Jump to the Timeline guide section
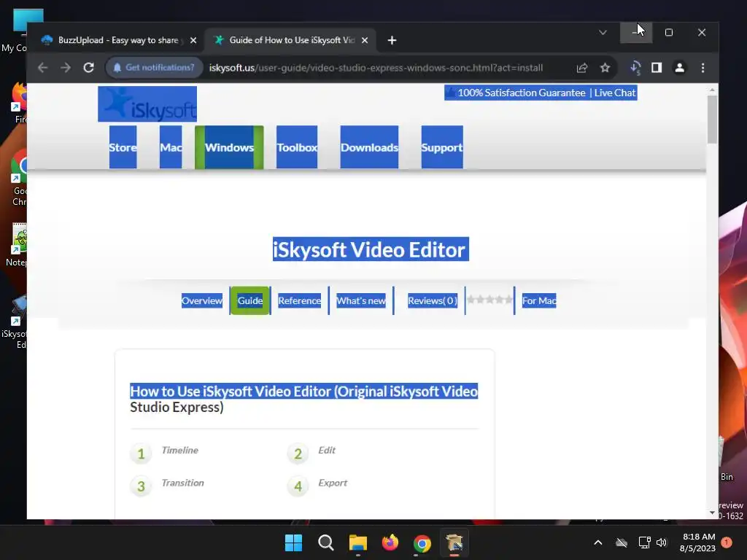The image size is (747, 560). pos(179,450)
